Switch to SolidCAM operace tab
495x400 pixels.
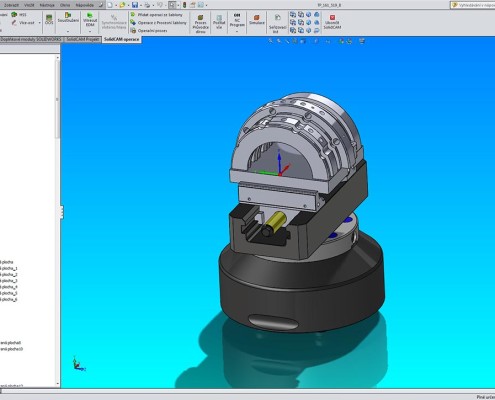(x=122, y=39)
